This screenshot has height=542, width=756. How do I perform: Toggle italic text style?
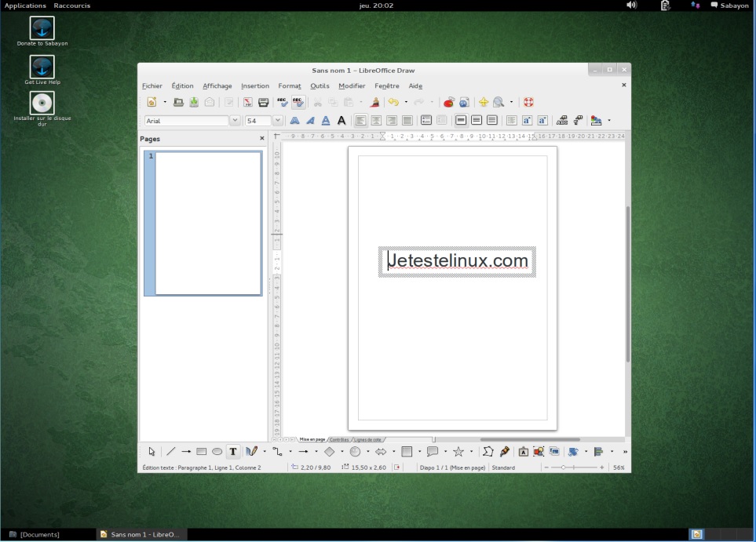pyautogui.click(x=310, y=121)
